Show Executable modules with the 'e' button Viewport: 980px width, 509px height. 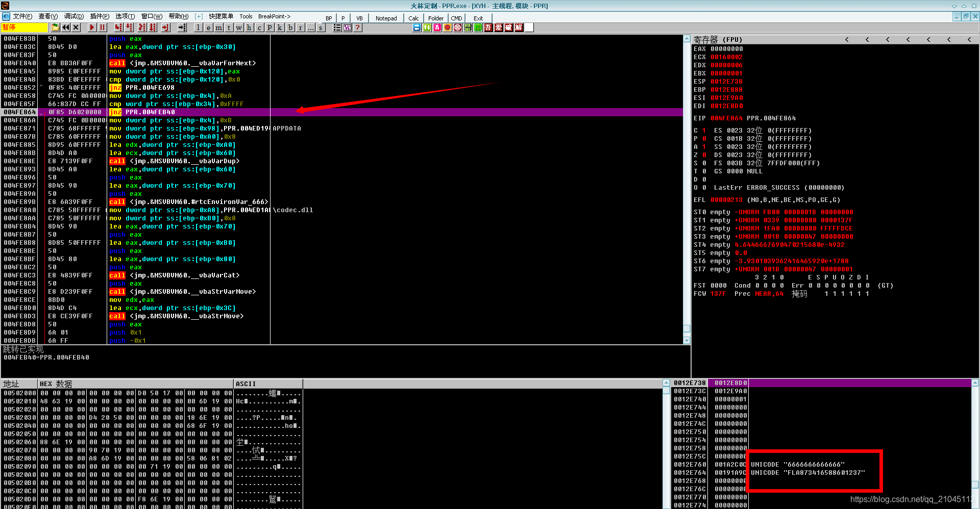[208, 28]
